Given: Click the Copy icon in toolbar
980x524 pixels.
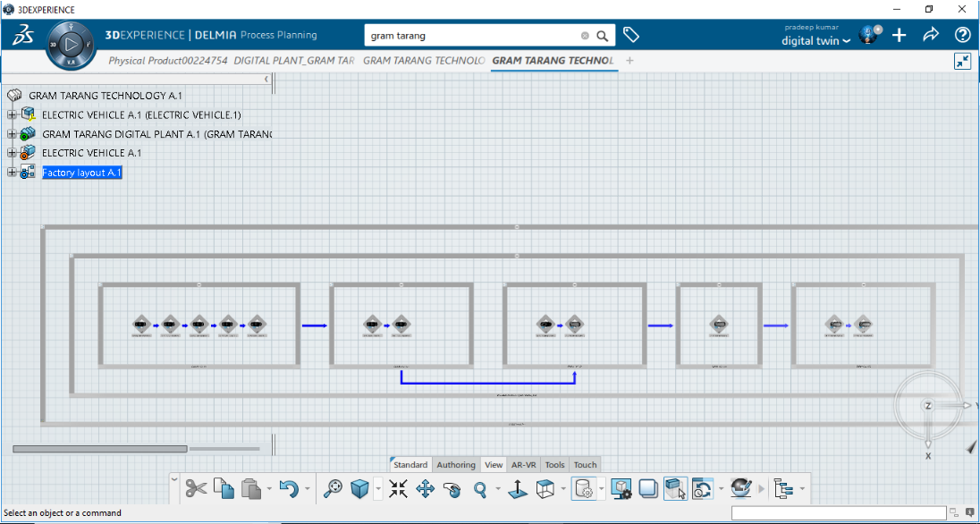Looking at the screenshot, I should (224, 488).
